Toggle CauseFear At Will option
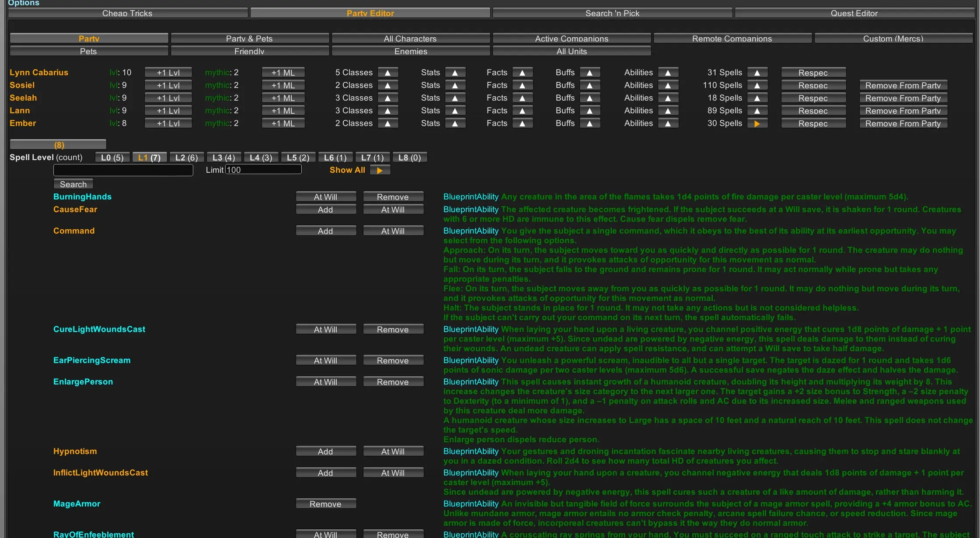This screenshot has width=980, height=538. 393,210
